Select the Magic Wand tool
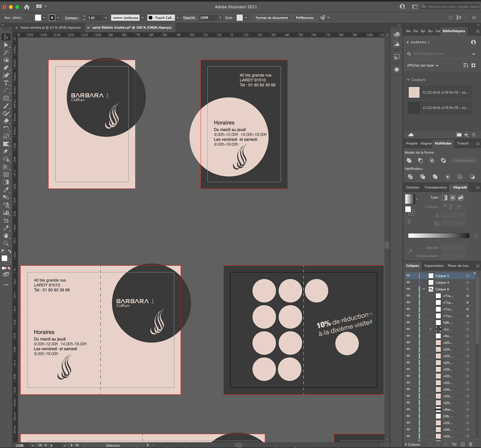 6,52
